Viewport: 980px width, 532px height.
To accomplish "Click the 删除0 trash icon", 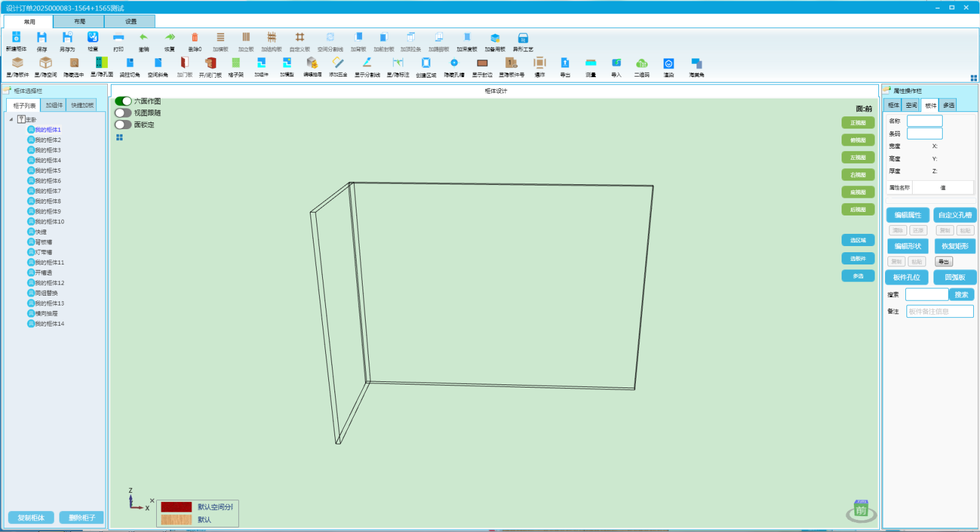I will pos(195,38).
